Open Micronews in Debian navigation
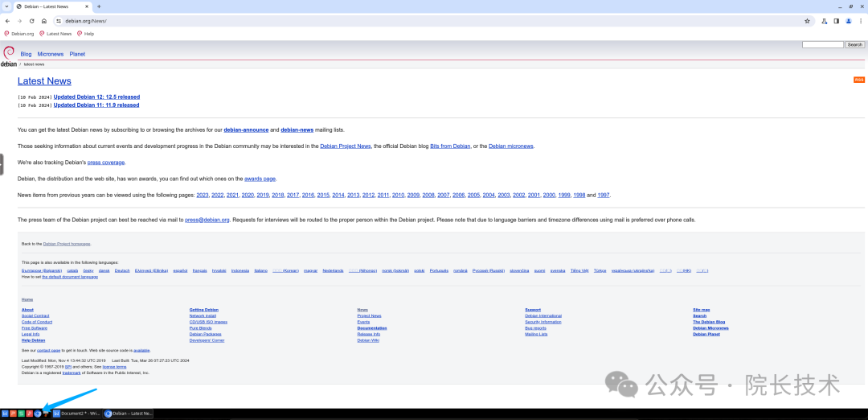The image size is (868, 420). (x=51, y=54)
